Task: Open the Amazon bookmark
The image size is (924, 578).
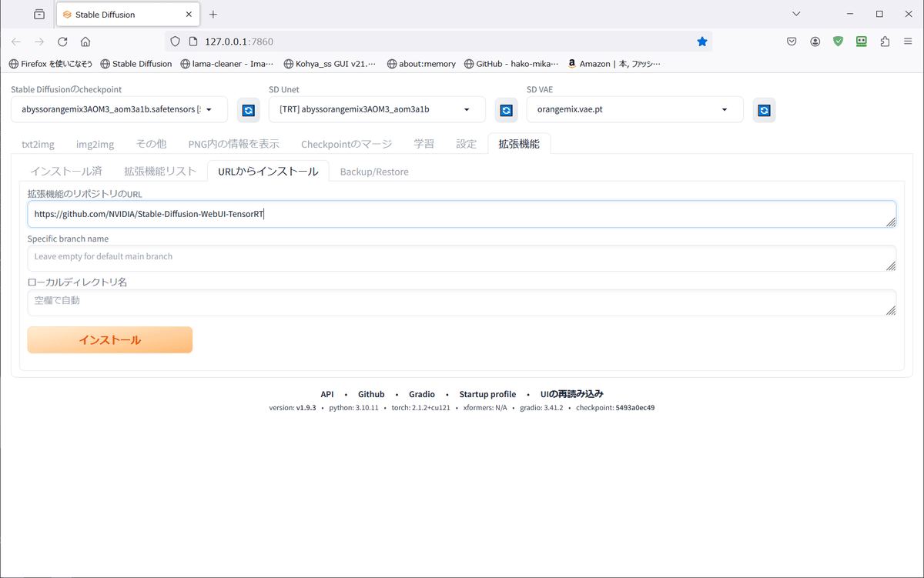Action: (614, 64)
